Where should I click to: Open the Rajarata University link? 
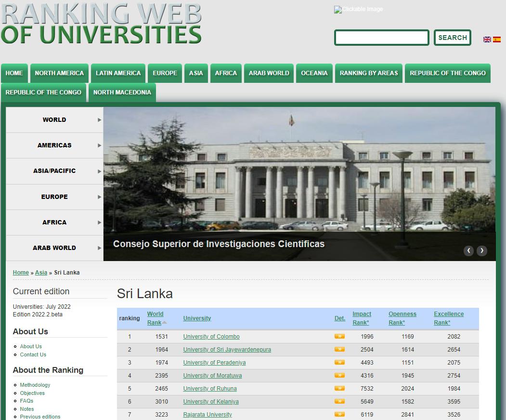pyautogui.click(x=208, y=415)
